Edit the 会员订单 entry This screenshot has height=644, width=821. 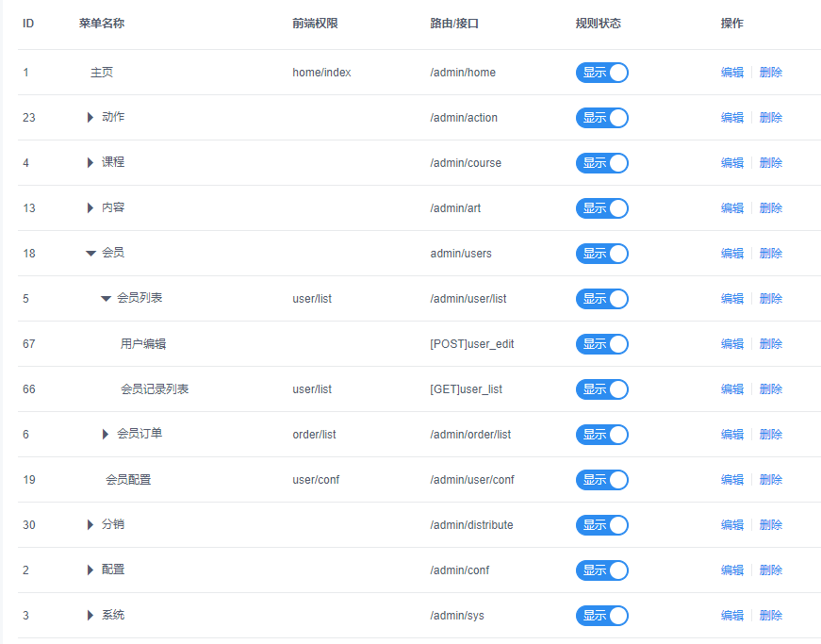732,434
